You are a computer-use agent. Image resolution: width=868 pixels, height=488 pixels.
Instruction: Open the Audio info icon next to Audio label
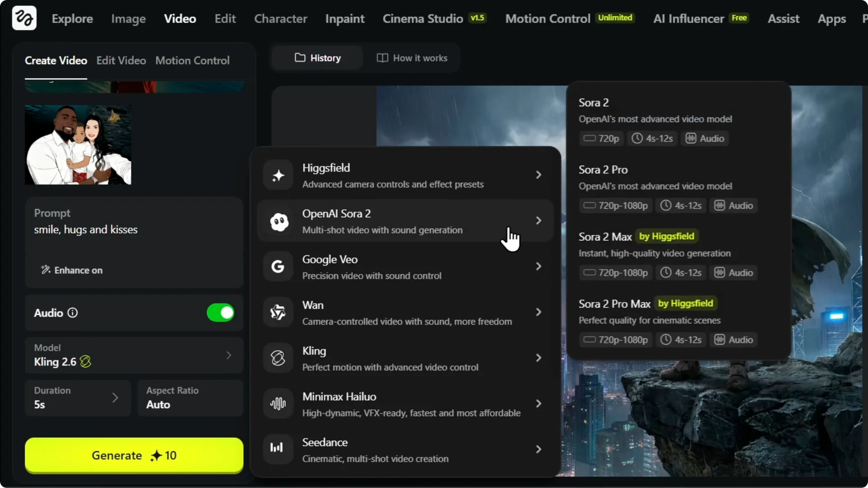point(72,313)
